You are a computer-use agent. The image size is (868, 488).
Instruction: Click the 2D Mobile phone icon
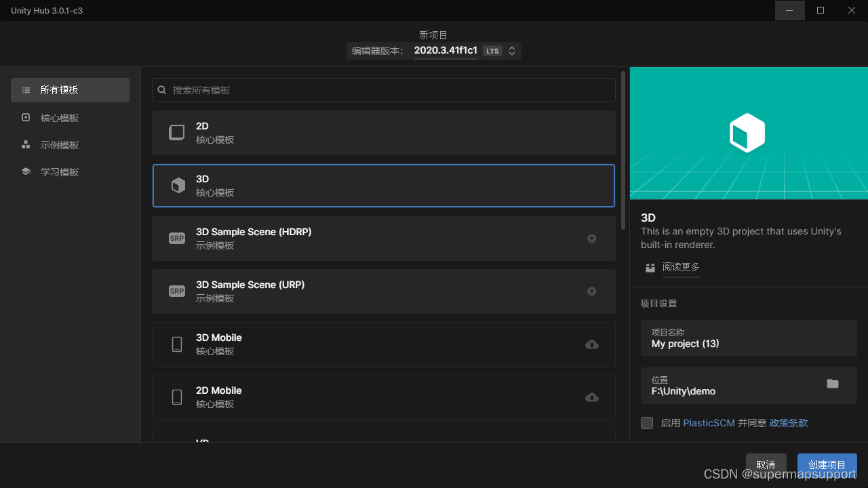click(x=177, y=397)
